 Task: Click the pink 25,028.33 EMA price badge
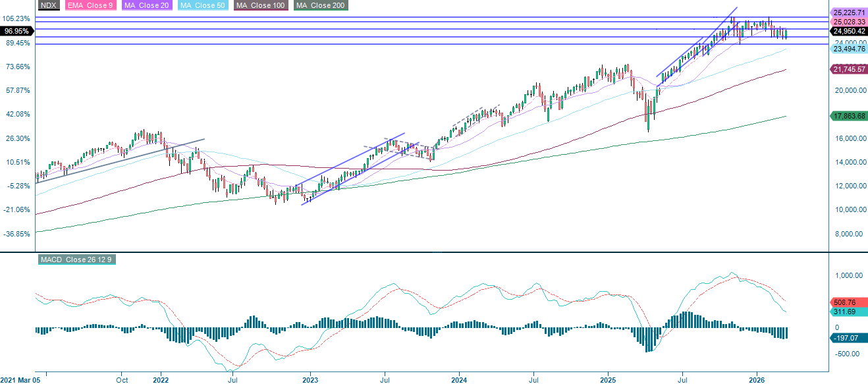point(848,20)
